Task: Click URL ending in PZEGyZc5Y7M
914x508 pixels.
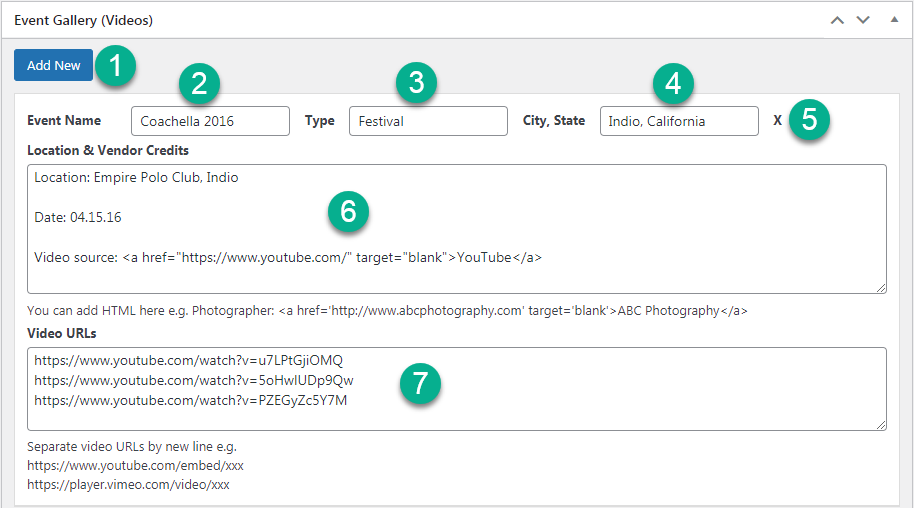Action: 191,400
